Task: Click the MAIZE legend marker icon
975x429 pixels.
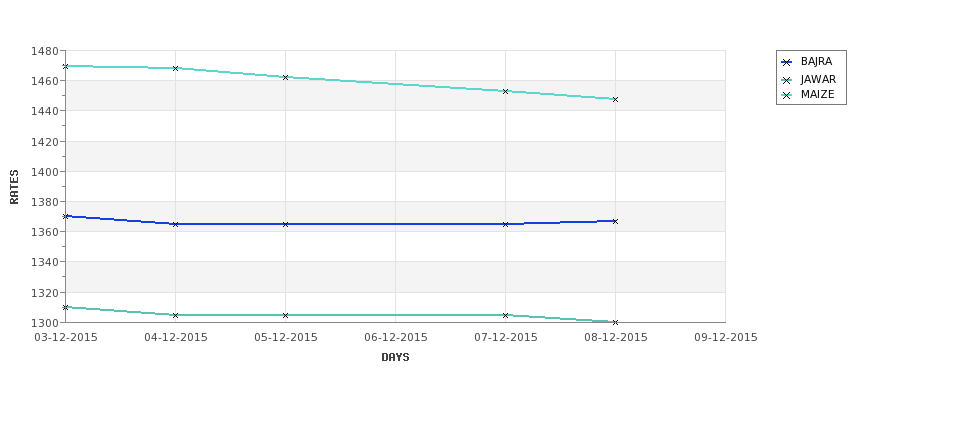Action: click(787, 95)
